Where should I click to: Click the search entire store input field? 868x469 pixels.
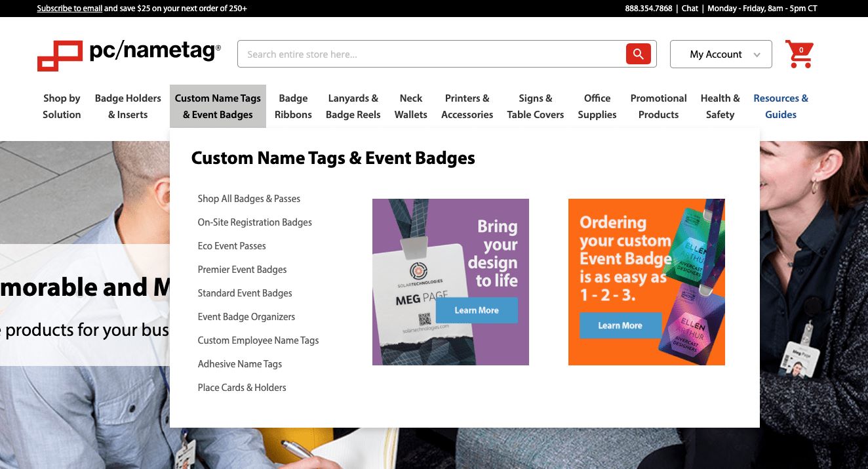[433, 54]
